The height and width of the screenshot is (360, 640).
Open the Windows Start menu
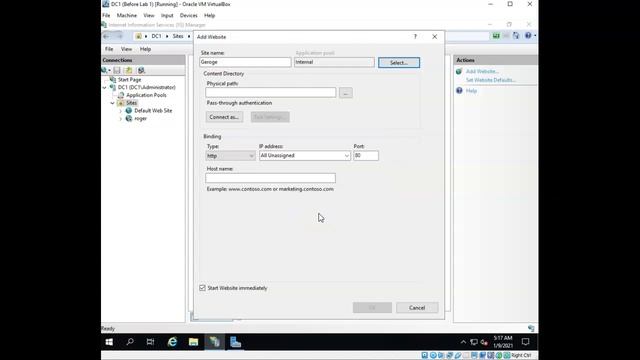pyautogui.click(x=109, y=342)
